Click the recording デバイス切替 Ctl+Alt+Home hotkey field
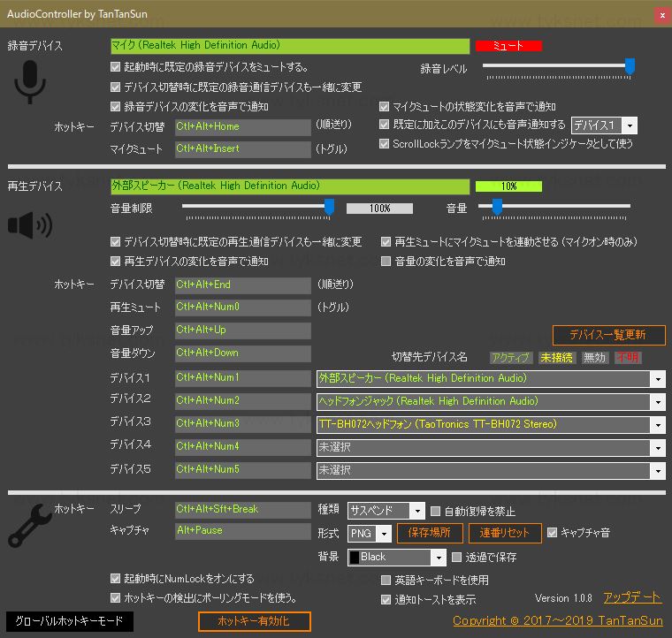This screenshot has width=672, height=638. pyautogui.click(x=243, y=127)
